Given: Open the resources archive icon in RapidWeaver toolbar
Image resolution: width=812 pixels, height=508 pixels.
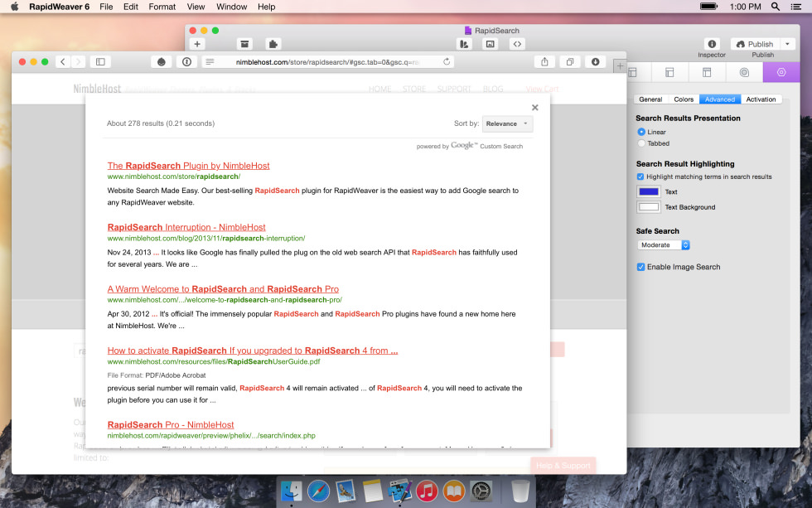Looking at the screenshot, I should tap(244, 44).
